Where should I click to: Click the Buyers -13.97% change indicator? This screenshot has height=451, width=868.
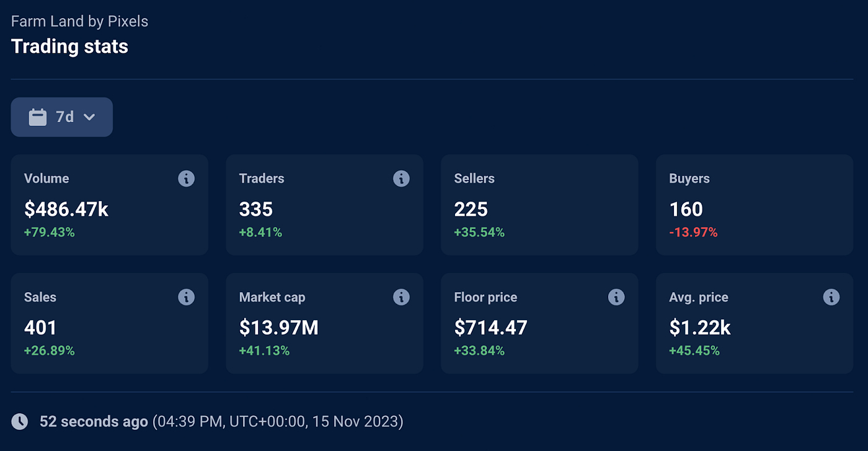[693, 233]
